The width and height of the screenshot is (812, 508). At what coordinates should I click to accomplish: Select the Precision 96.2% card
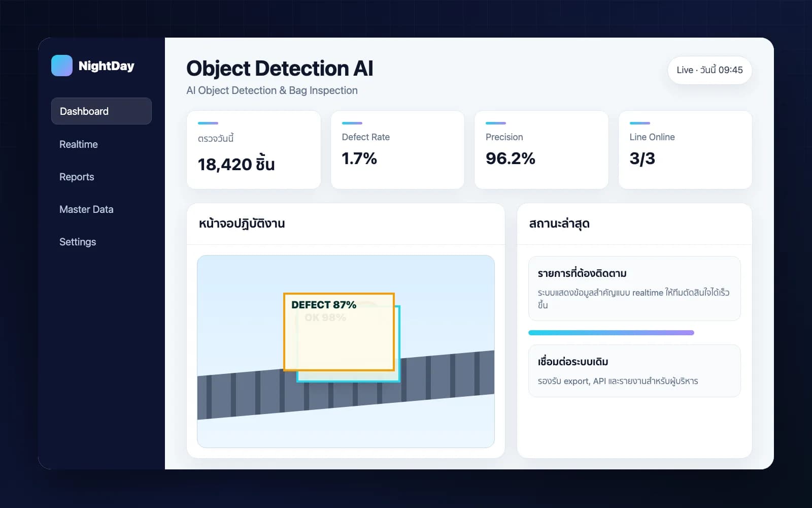(542, 150)
